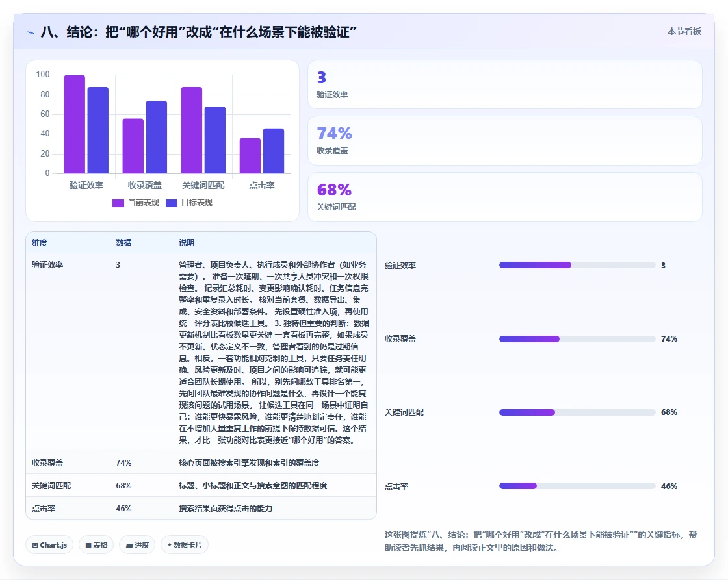Click the 关键词匹配 cell in table
Viewport: 728px width, 580px height.
(51, 486)
